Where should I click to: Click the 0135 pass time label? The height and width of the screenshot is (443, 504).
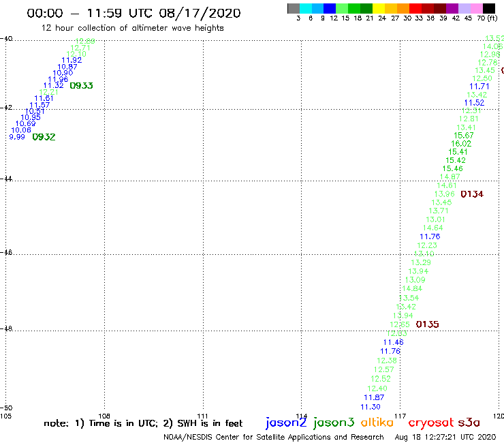pyautogui.click(x=427, y=324)
